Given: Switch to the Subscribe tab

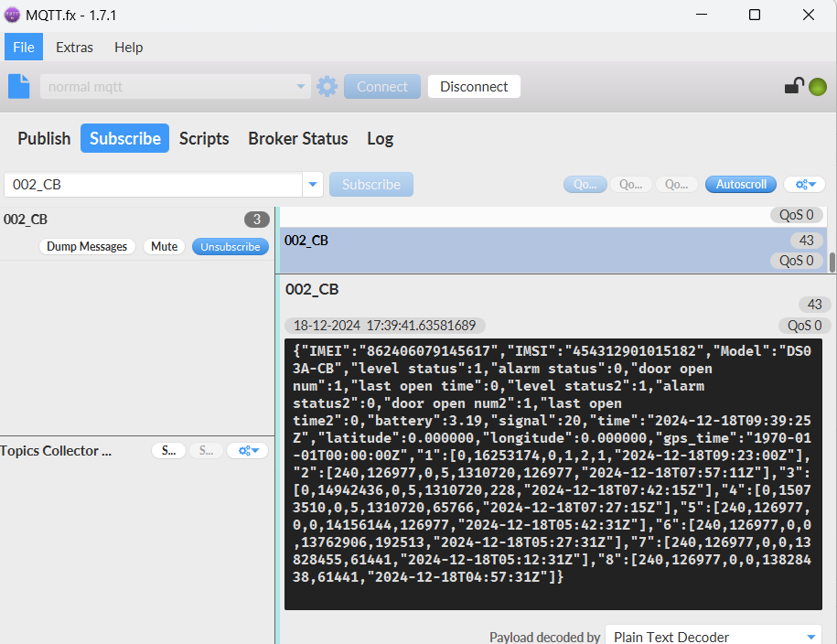Looking at the screenshot, I should coord(125,138).
